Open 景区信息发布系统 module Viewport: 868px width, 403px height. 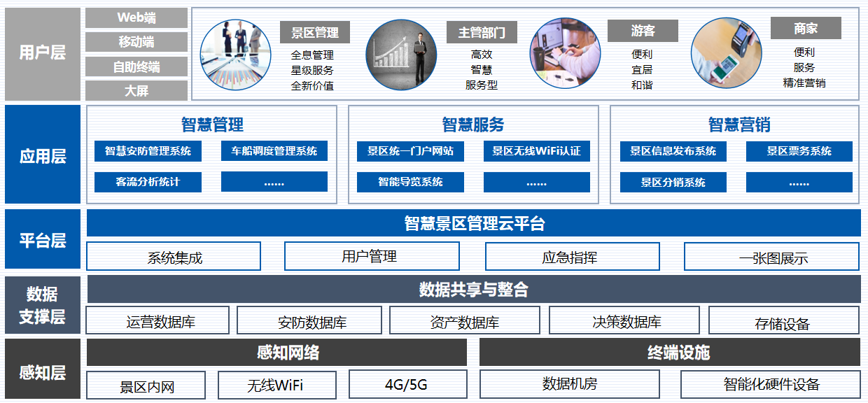673,151
